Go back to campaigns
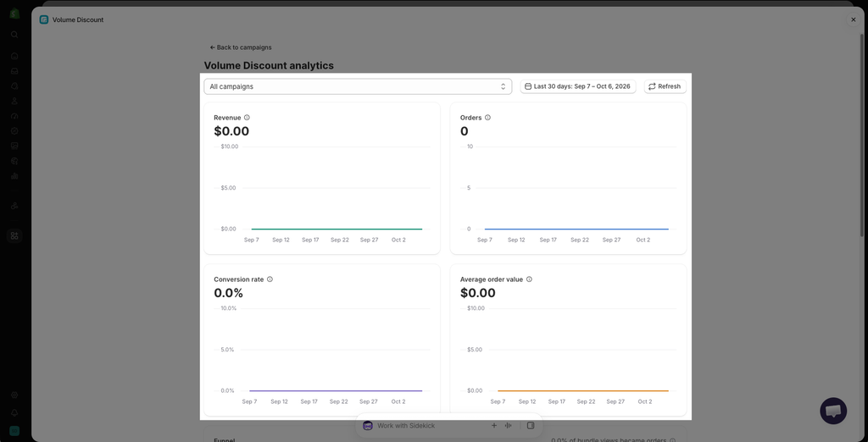This screenshot has width=868, height=442. click(x=241, y=47)
